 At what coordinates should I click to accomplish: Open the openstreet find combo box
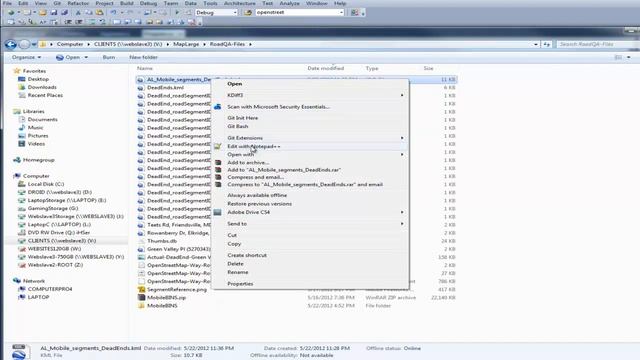pos(300,13)
